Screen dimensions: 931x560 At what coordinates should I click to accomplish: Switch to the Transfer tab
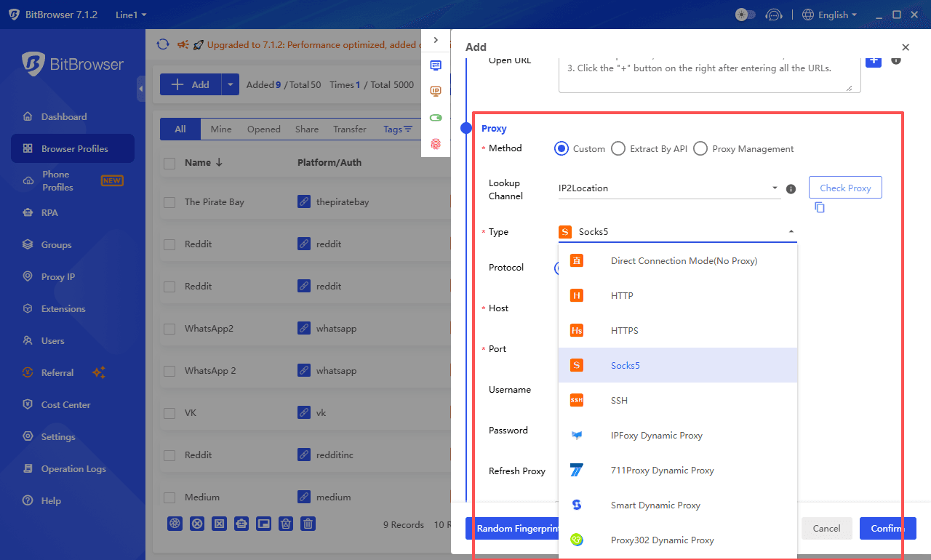click(x=350, y=129)
